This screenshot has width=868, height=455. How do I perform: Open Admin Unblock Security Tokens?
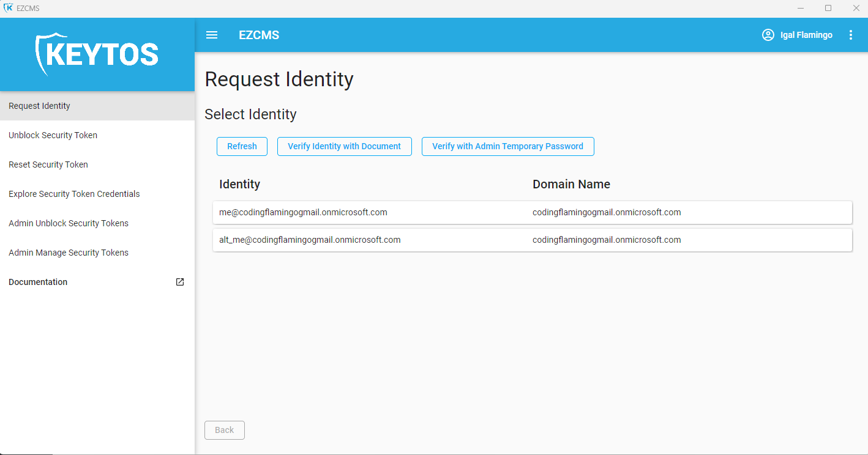point(97,223)
